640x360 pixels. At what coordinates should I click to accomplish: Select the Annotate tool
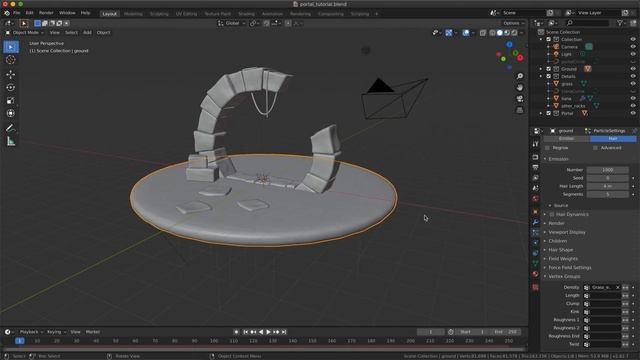point(11,128)
